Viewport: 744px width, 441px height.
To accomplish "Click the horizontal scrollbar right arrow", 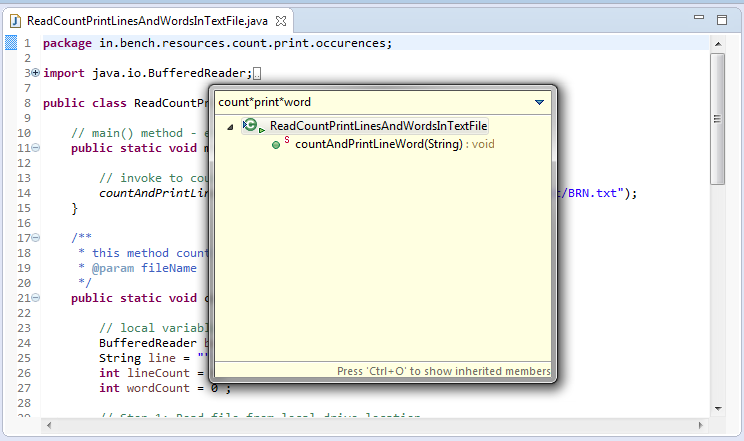I will click(x=699, y=426).
